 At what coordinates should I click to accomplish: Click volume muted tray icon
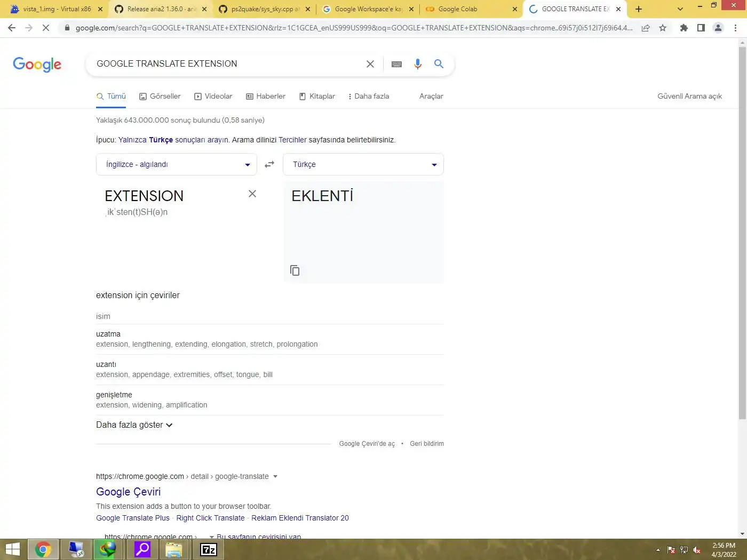click(x=697, y=550)
